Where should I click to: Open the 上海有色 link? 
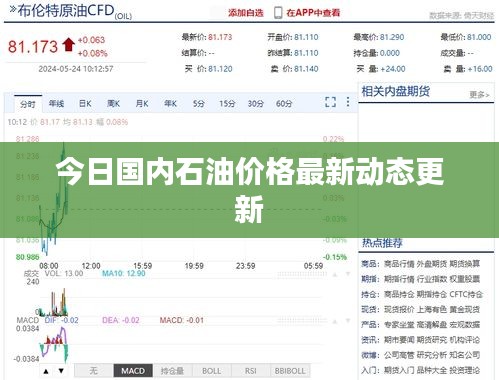[432, 310]
